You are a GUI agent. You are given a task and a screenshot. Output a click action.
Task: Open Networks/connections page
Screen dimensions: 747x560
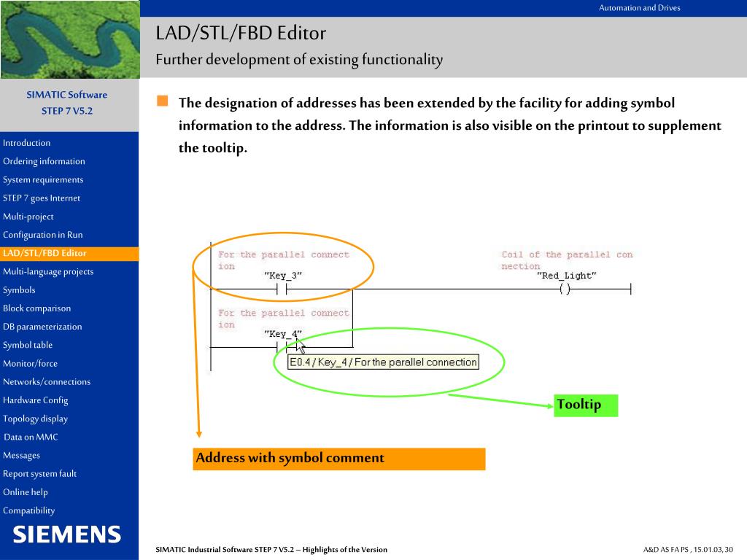[x=47, y=382]
